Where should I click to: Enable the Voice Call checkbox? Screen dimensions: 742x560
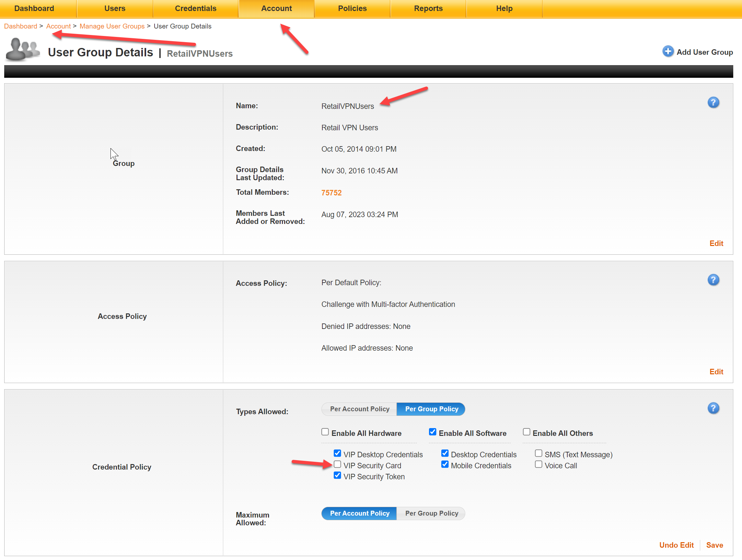(x=538, y=464)
